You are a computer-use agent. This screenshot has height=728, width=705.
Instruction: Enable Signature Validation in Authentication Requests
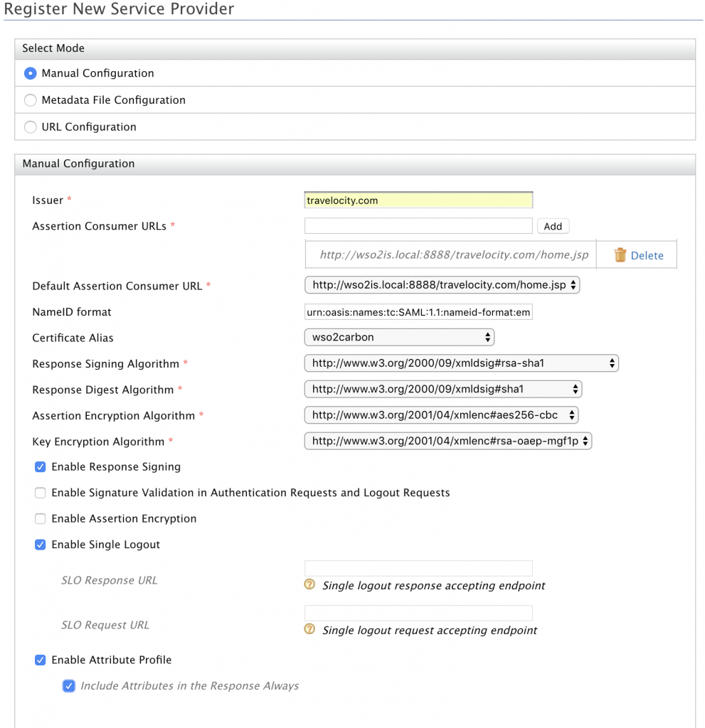(41, 493)
